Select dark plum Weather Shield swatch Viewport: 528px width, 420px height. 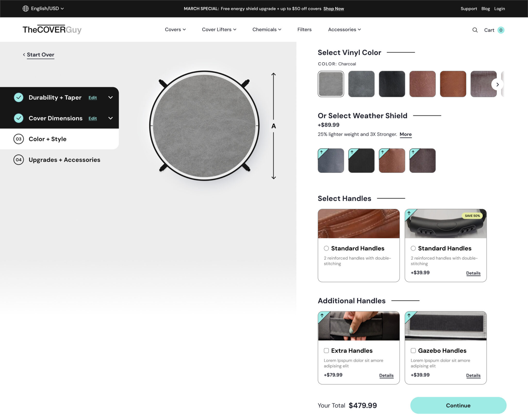(422, 161)
